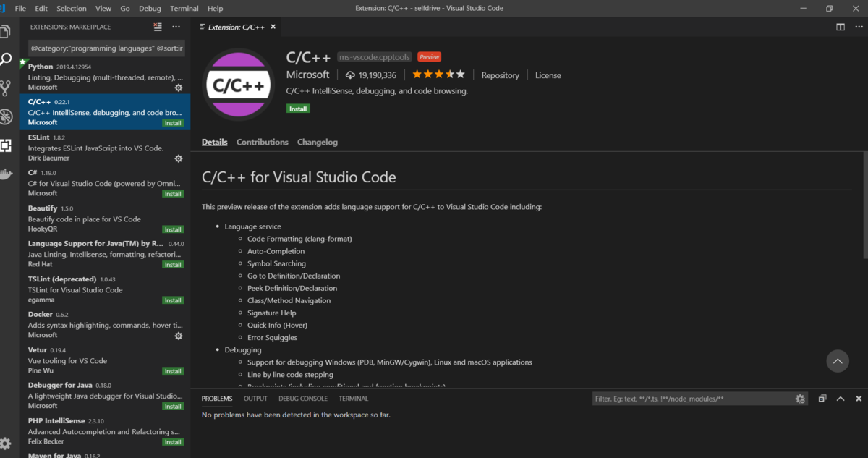
Task: Switch to the Problems panel tab
Action: click(217, 399)
